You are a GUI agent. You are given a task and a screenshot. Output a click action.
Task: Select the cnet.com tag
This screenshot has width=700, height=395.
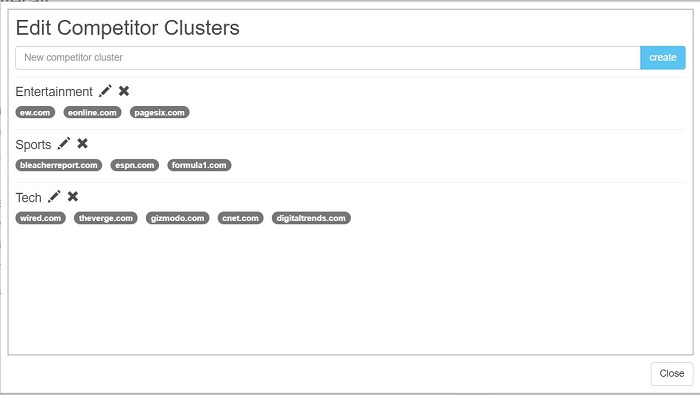click(241, 218)
